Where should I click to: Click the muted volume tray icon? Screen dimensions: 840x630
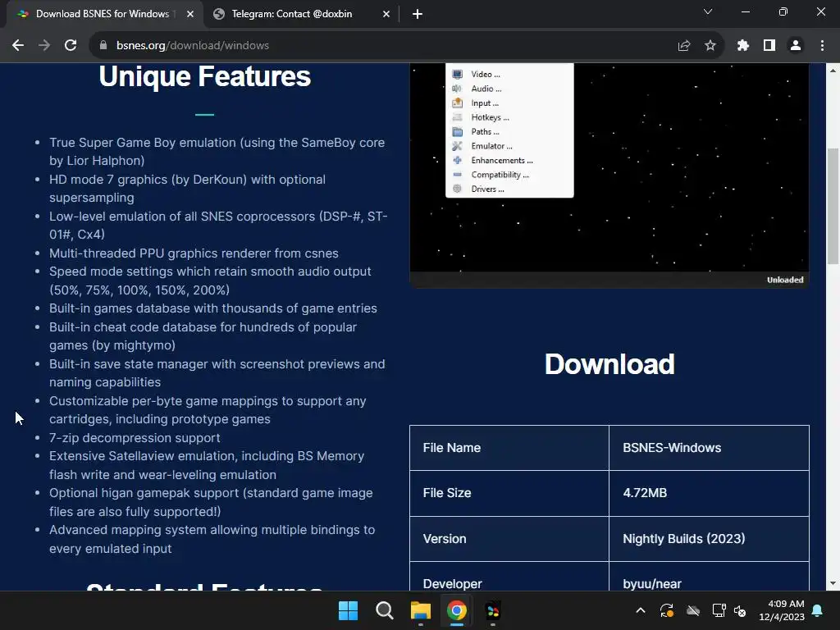(740, 610)
